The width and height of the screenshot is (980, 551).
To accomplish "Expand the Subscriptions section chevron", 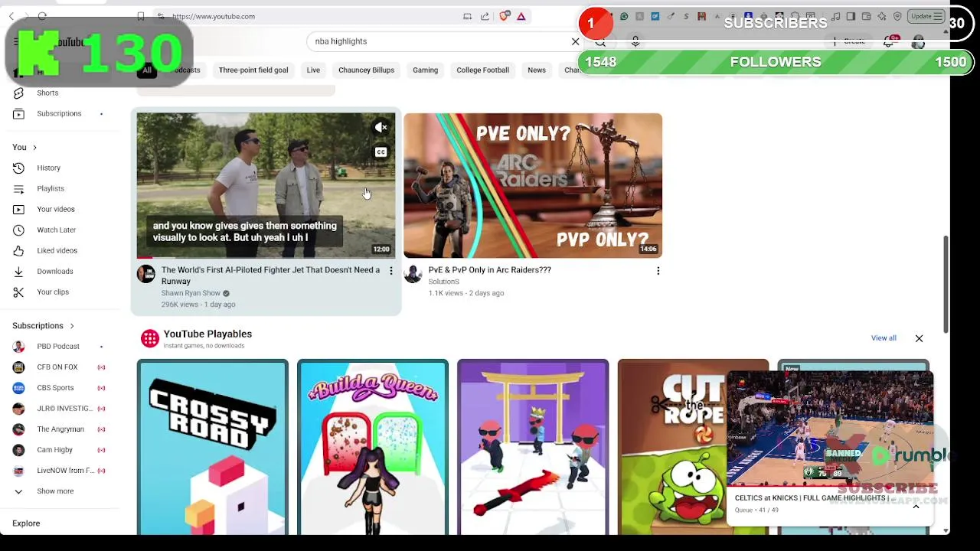I will [72, 326].
